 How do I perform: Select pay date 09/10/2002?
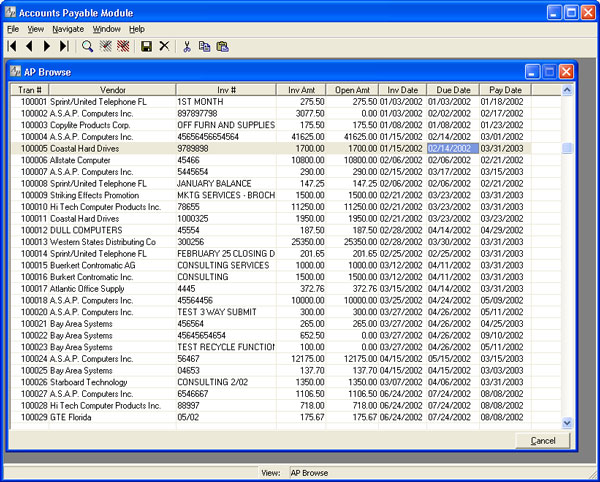point(502,335)
